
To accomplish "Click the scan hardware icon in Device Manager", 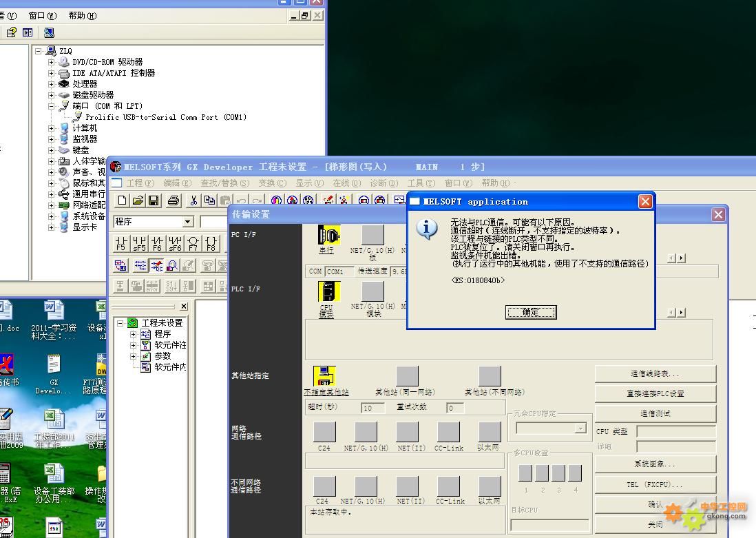I will point(49,32).
